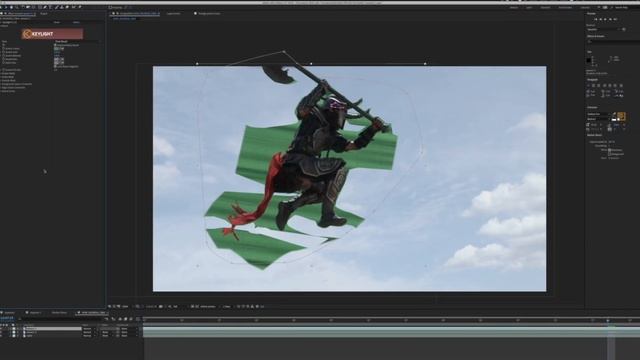
Task: Toggle Background checkbox in Motion Sketch
Action: pos(610,154)
